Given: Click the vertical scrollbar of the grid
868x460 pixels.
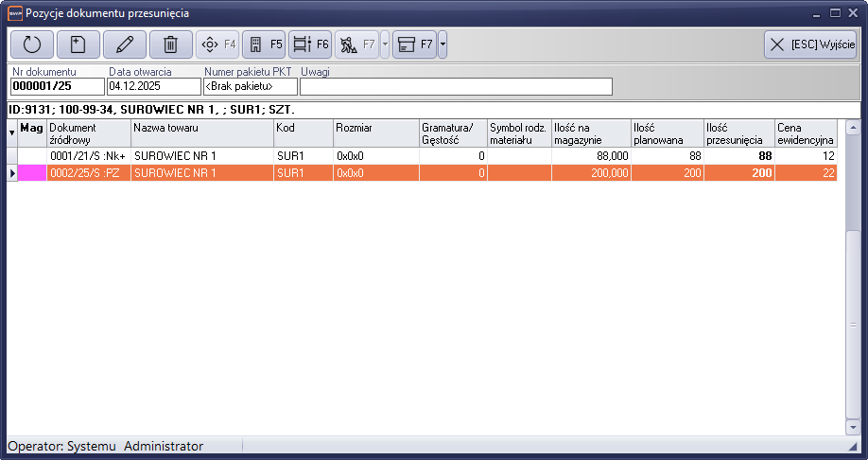Looking at the screenshot, I should point(852,322).
